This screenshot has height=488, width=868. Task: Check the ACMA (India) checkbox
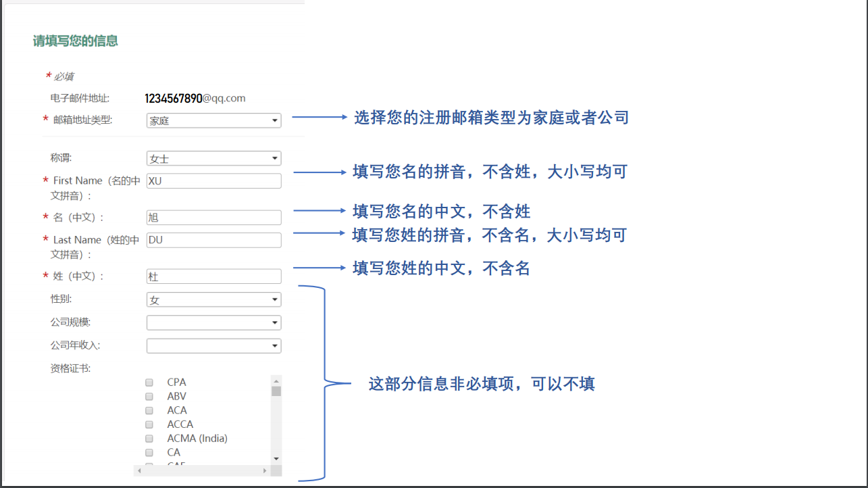pos(149,439)
